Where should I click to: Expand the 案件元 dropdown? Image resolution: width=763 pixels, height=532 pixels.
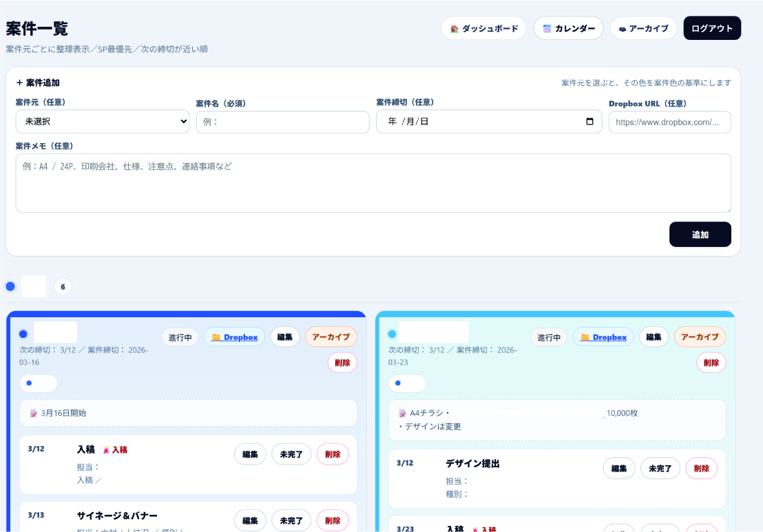[x=102, y=122]
